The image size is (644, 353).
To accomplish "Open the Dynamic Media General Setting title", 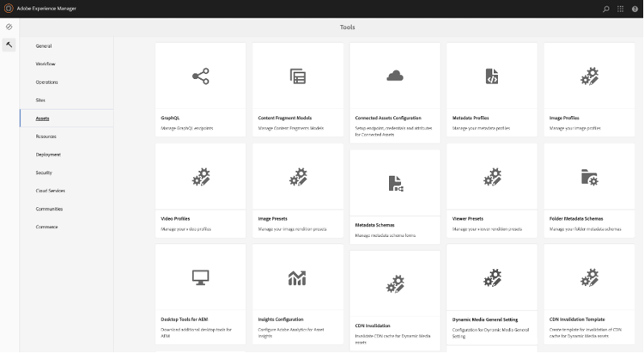I will click(x=484, y=320).
